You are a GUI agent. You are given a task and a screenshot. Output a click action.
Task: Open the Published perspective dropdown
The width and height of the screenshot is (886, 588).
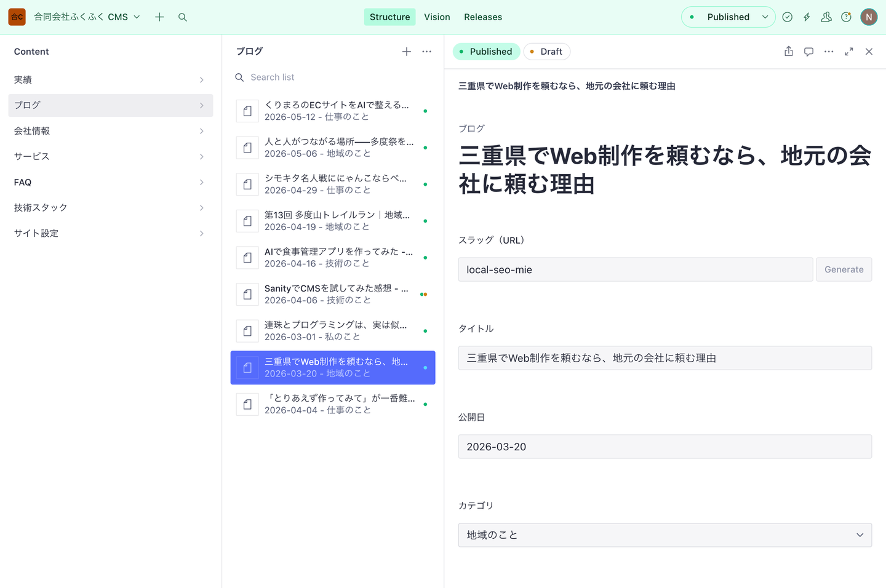pyautogui.click(x=728, y=17)
